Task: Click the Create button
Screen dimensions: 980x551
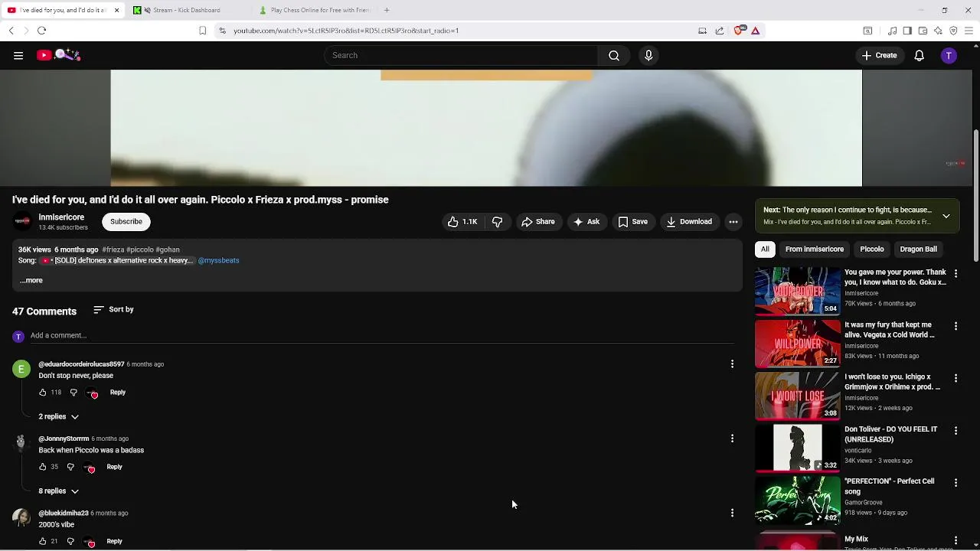Action: pos(879,55)
